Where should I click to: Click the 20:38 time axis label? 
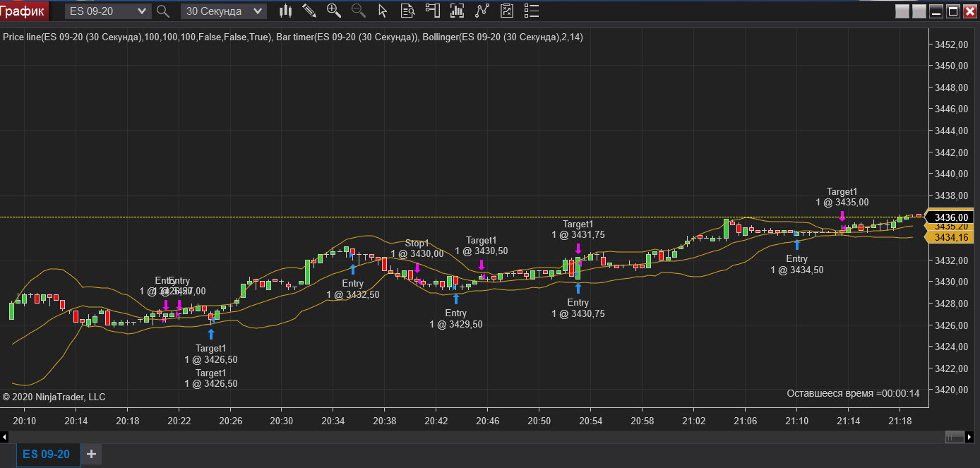tap(384, 421)
